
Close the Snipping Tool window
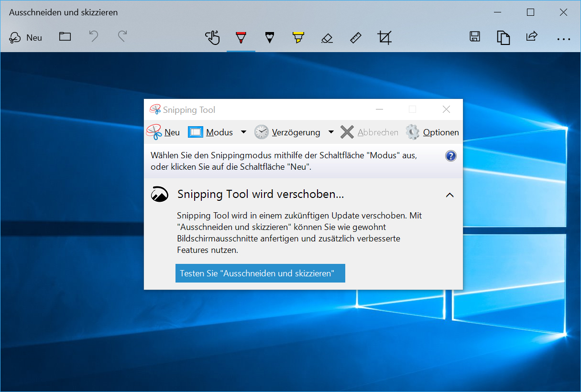pos(446,109)
